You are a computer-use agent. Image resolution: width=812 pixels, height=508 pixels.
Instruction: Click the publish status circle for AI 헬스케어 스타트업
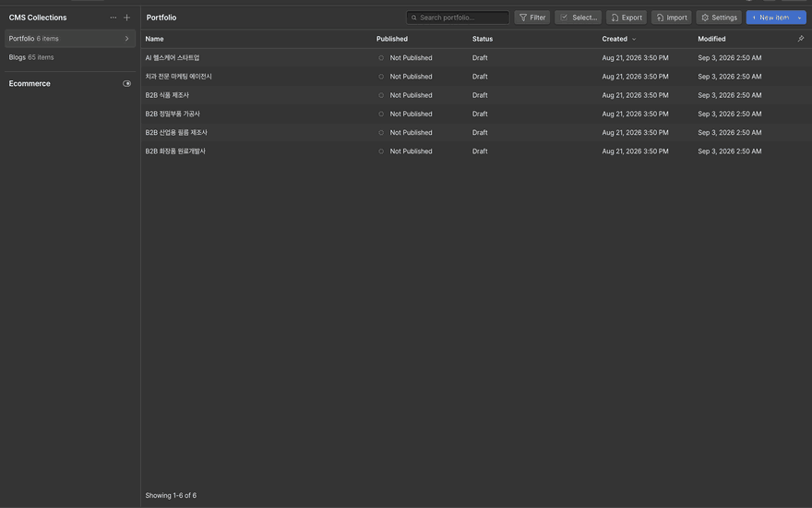coord(381,58)
